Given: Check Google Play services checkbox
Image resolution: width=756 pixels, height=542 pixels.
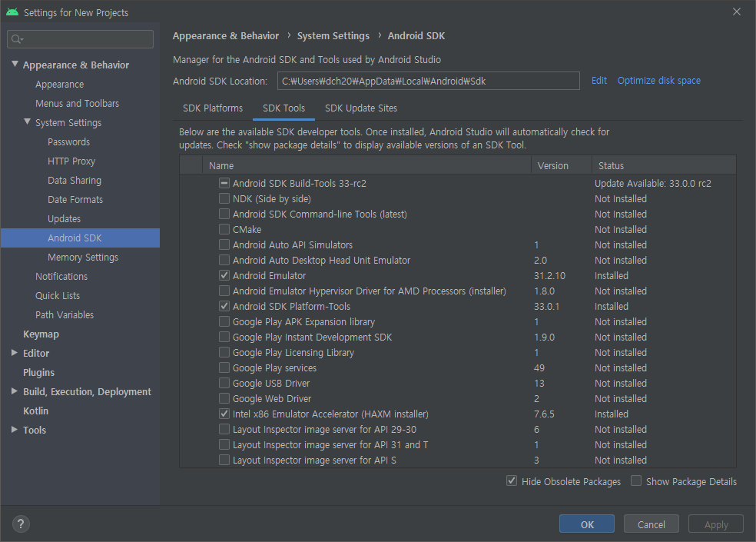Looking at the screenshot, I should click(x=224, y=367).
